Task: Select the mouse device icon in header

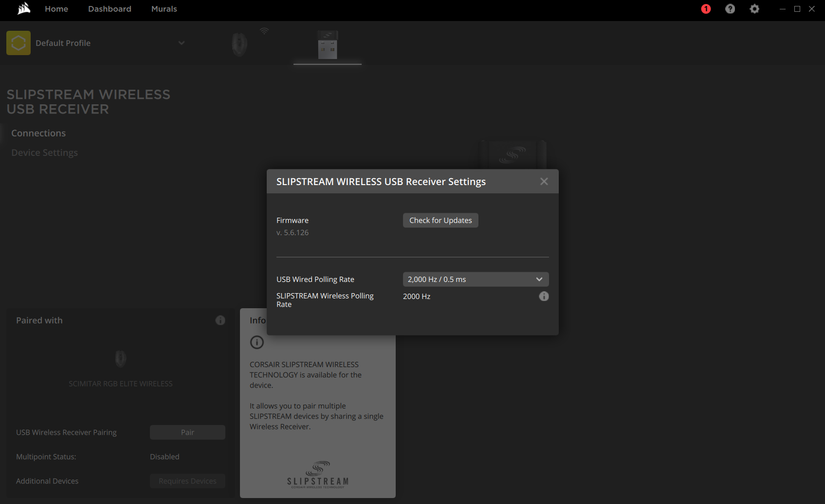Action: click(238, 45)
